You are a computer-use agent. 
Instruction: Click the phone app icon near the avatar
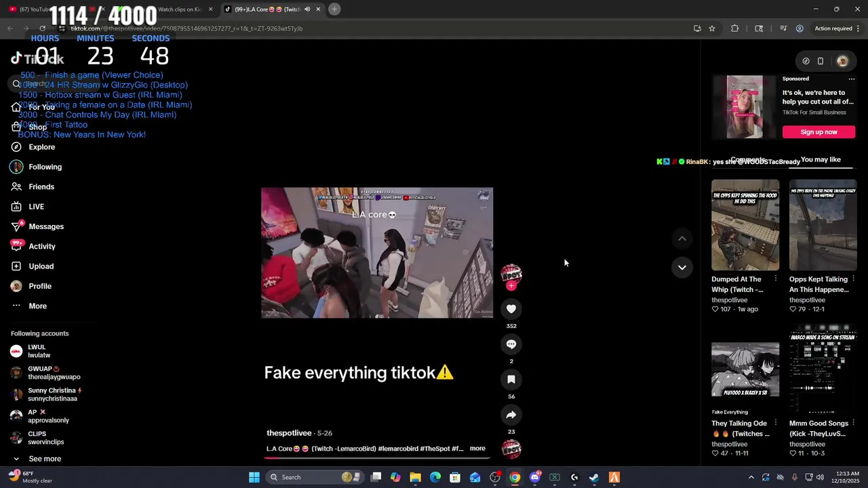point(821,61)
